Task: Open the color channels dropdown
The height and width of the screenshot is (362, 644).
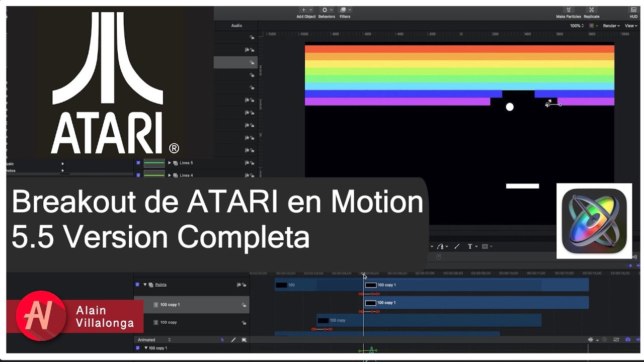Action: pyautogui.click(x=594, y=26)
